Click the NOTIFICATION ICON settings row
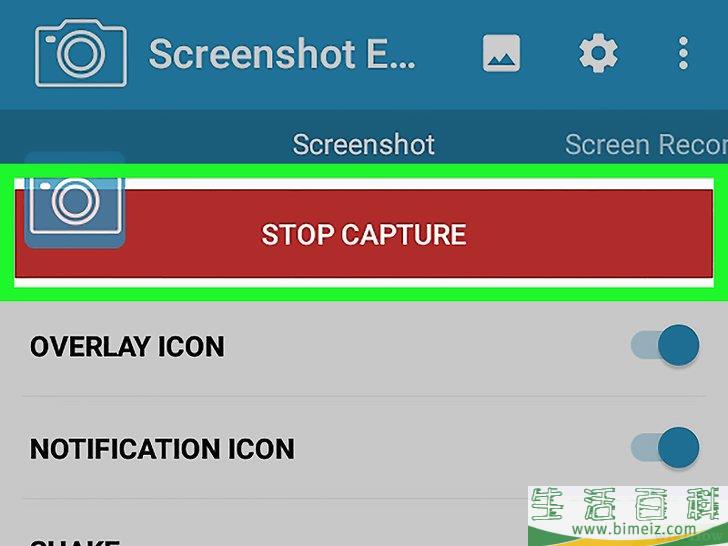This screenshot has width=728, height=546. (364, 448)
